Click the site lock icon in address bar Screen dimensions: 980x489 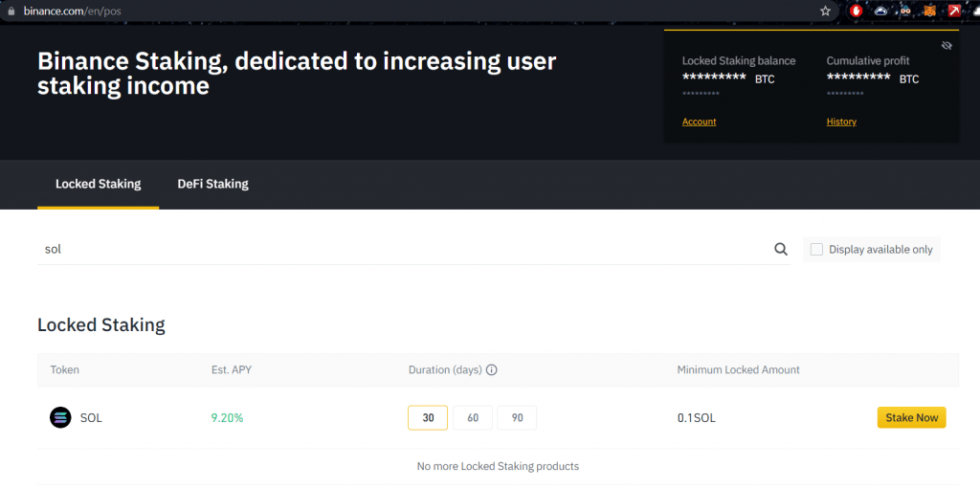coord(11,11)
